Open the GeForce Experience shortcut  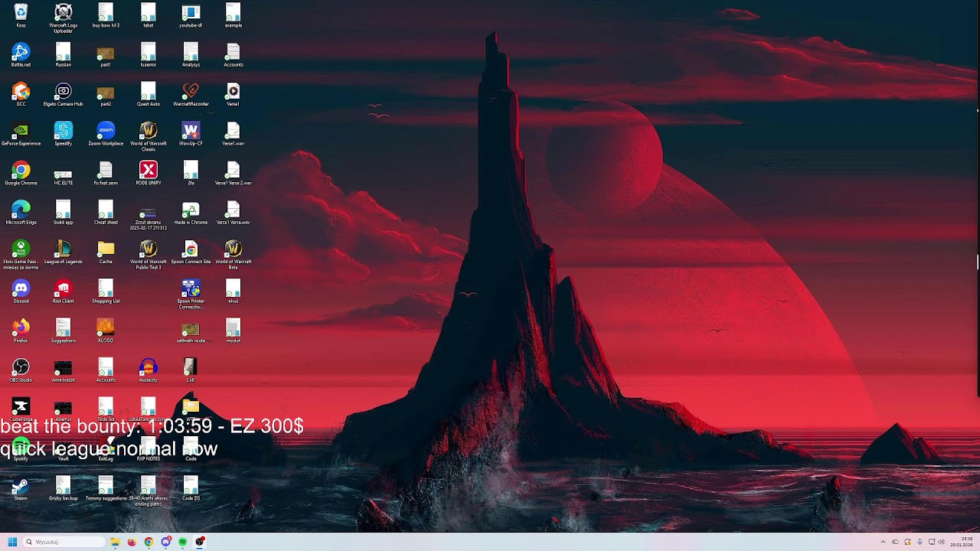21,134
